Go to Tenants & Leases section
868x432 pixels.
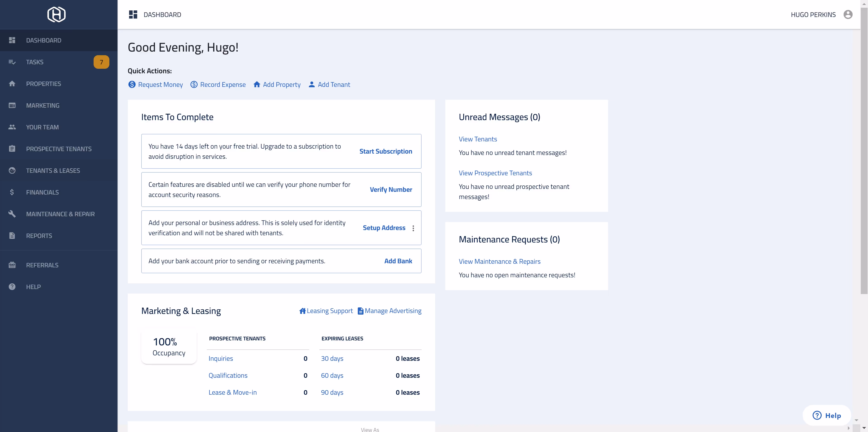(x=53, y=171)
